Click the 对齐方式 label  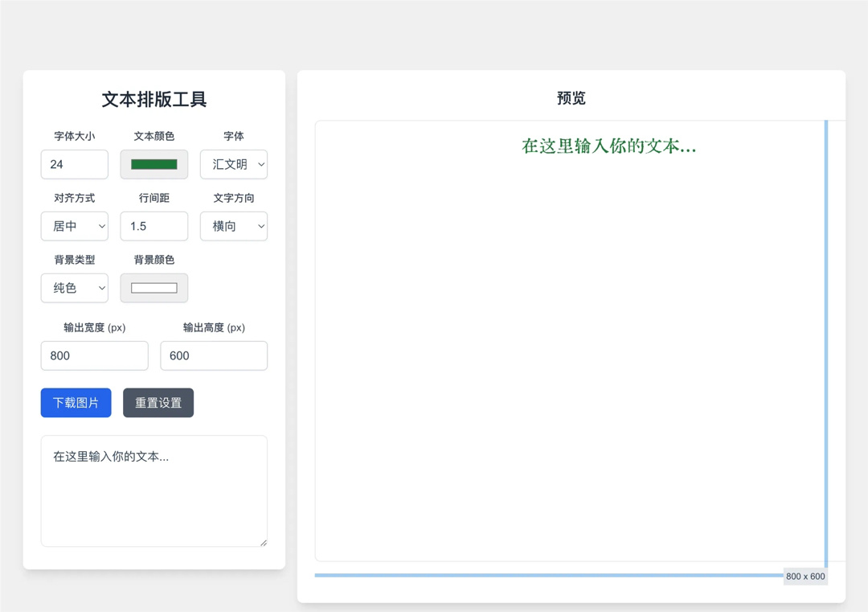pyautogui.click(x=74, y=198)
